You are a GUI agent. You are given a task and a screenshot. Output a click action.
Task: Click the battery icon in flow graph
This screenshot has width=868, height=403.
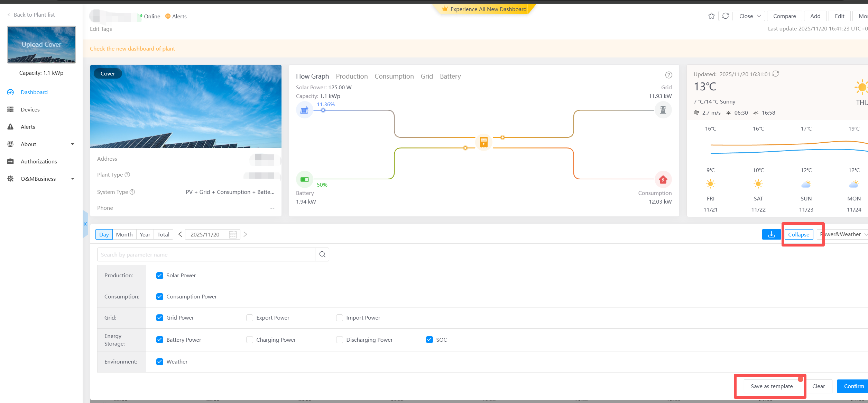pyautogui.click(x=304, y=179)
